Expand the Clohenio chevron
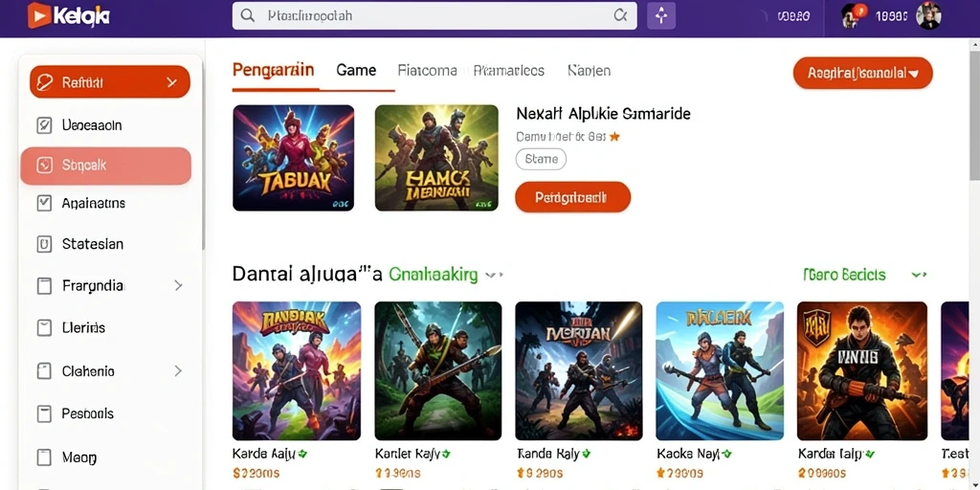The width and height of the screenshot is (980, 490). point(178,371)
